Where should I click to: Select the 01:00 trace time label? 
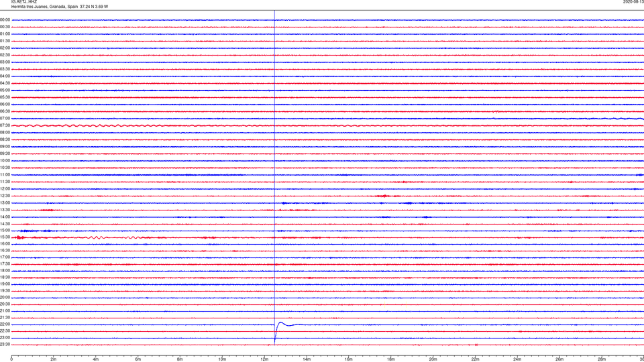[x=5, y=34]
